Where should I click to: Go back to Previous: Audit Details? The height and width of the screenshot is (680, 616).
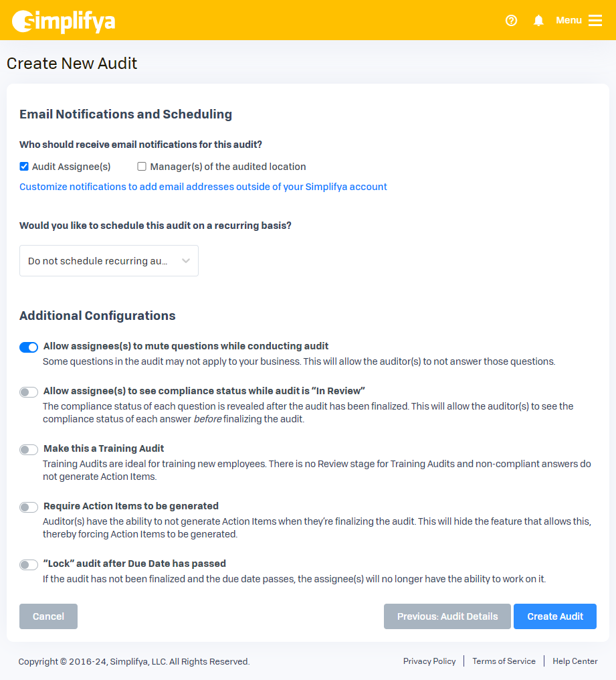(447, 616)
